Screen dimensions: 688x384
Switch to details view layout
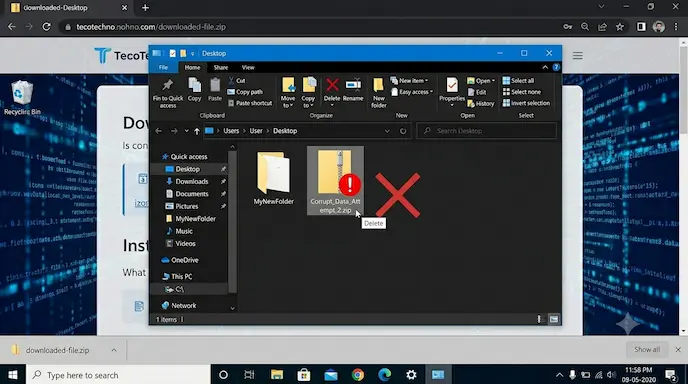pos(540,319)
